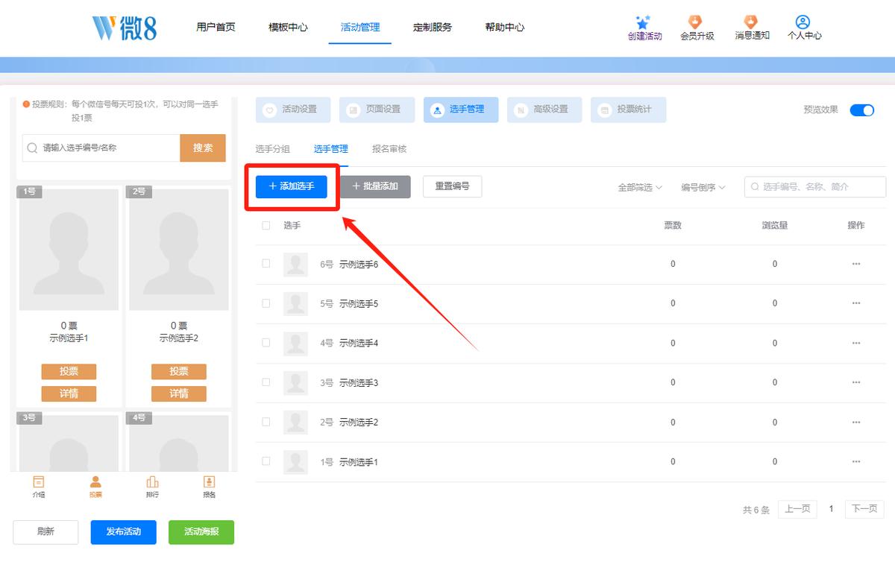This screenshot has width=895, height=588.
Task: Open 模板中心 in top menu
Action: [x=288, y=28]
